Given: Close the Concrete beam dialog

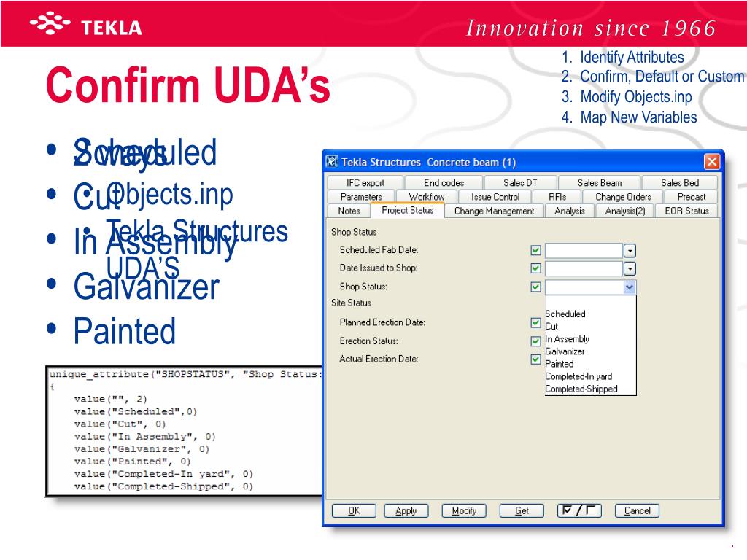Looking at the screenshot, I should click(712, 162).
